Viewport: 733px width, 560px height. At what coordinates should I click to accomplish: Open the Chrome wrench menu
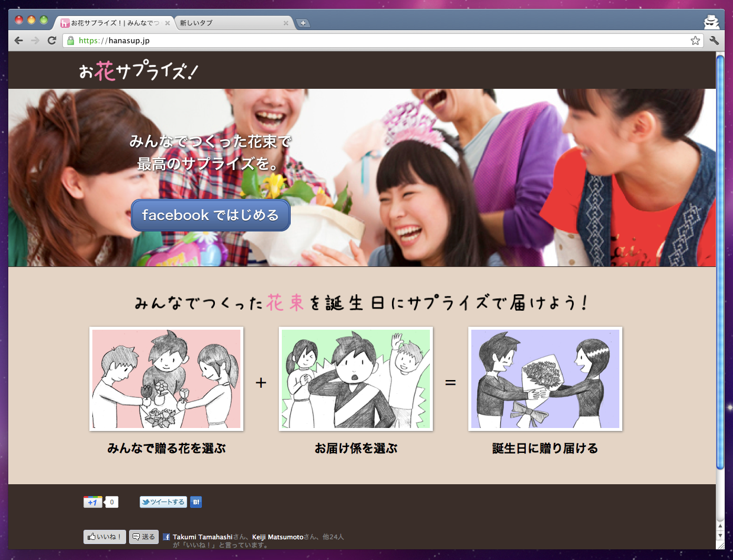click(713, 41)
